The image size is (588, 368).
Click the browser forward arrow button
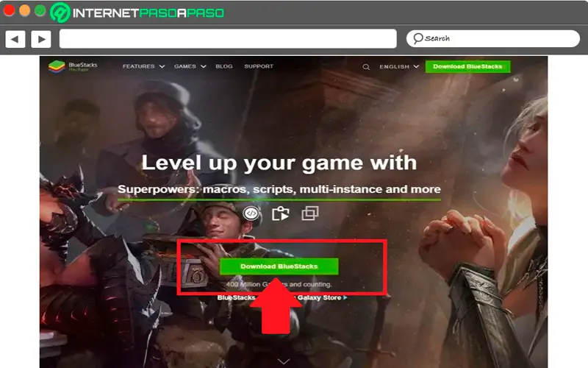[x=41, y=39]
